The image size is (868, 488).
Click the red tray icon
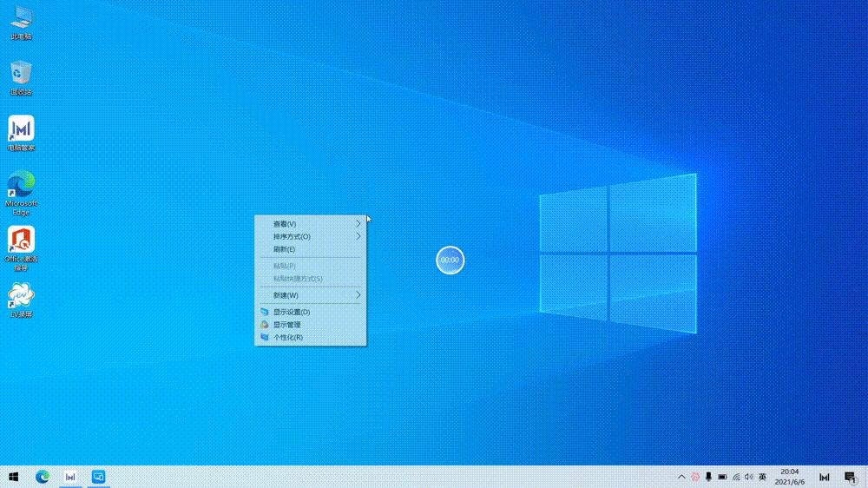[695, 477]
